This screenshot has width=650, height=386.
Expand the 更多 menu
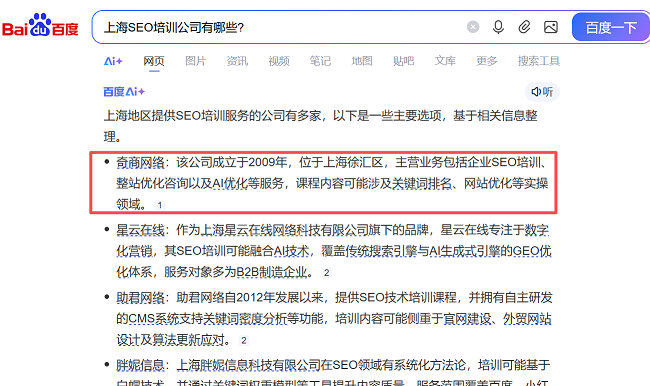(487, 61)
